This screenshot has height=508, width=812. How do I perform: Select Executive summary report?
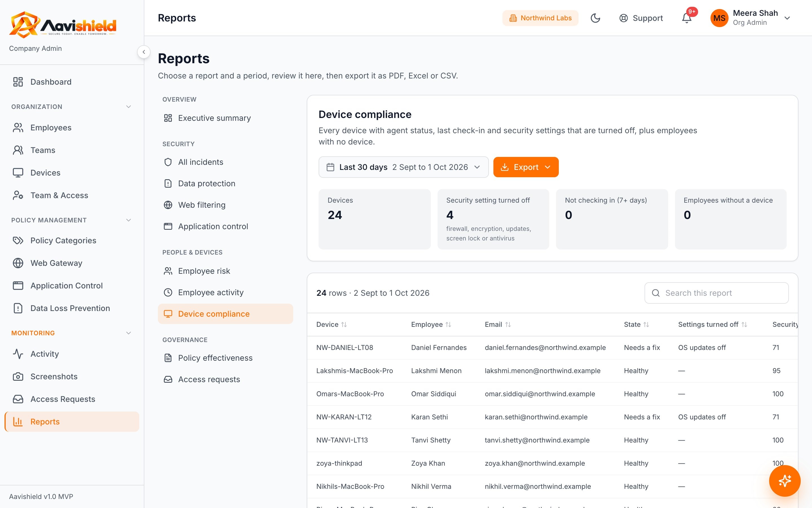[x=225, y=118]
